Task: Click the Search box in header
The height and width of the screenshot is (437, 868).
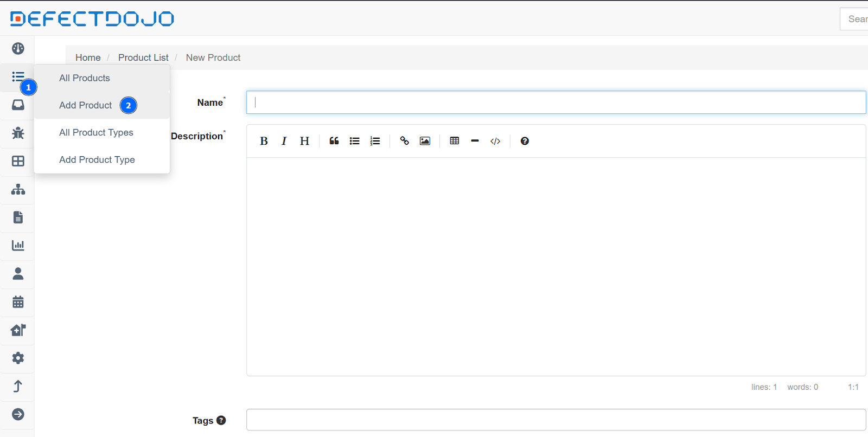Action: coord(854,19)
